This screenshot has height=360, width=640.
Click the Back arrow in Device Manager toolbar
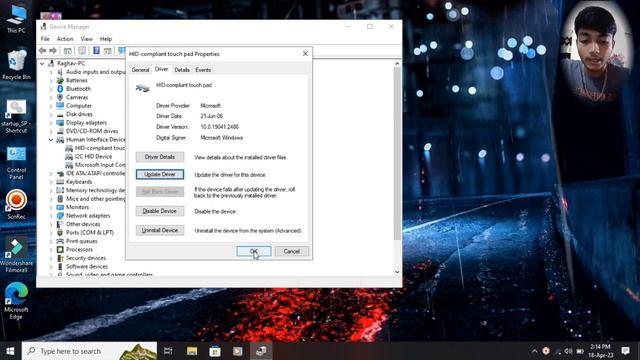42,51
